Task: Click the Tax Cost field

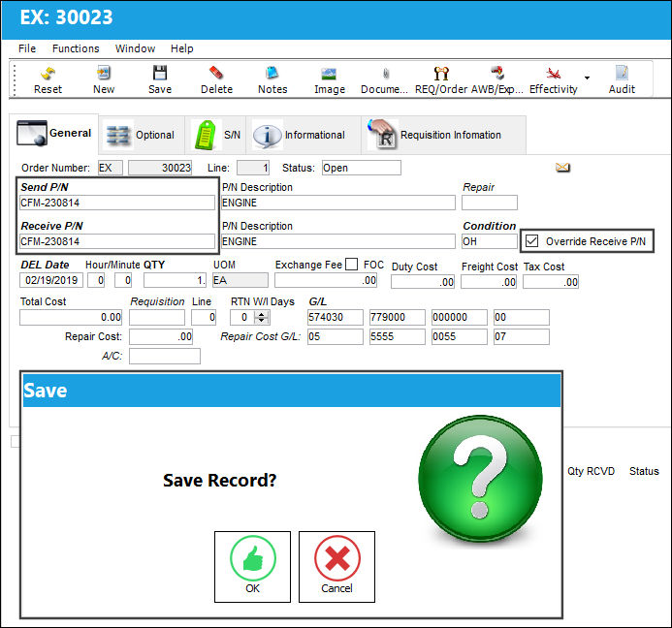Action: pyautogui.click(x=551, y=281)
